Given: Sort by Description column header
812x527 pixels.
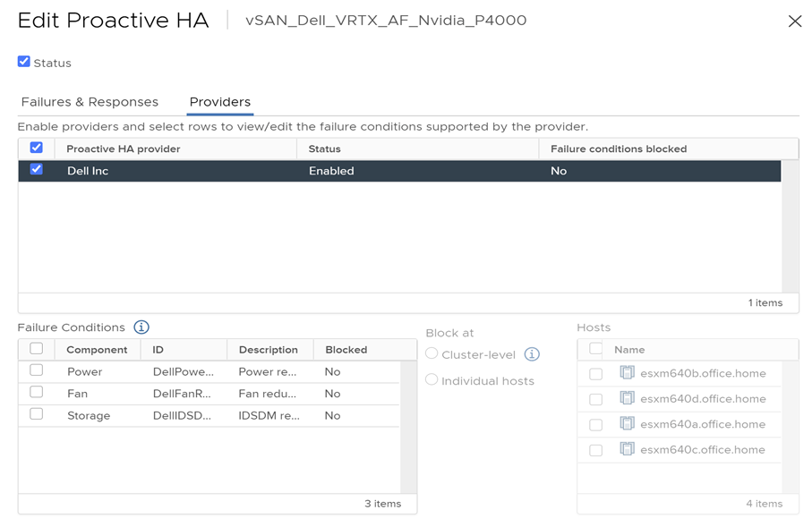Looking at the screenshot, I should (269, 350).
